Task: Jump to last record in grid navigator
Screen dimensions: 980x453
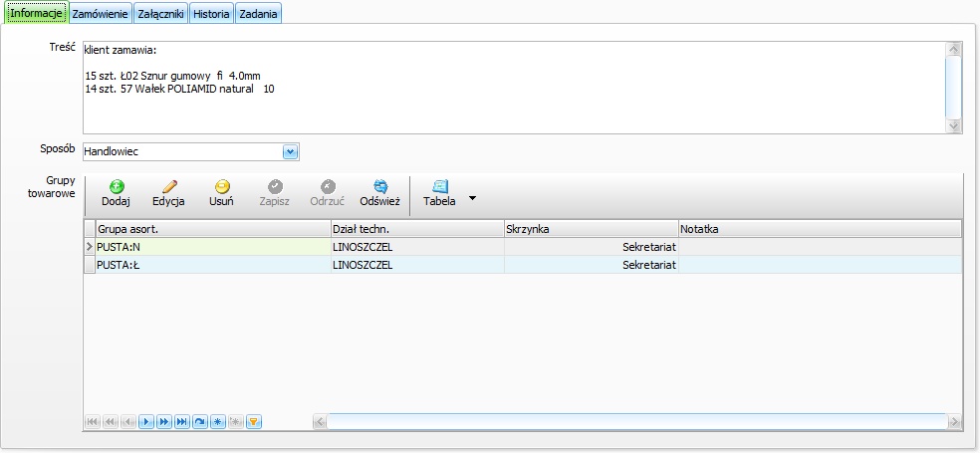Action: 182,422
